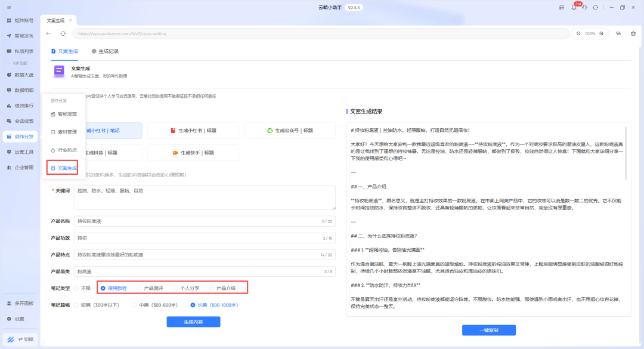Collapse sidebar with the hamburger menu icon
This screenshot has height=349, width=644.
562,7
